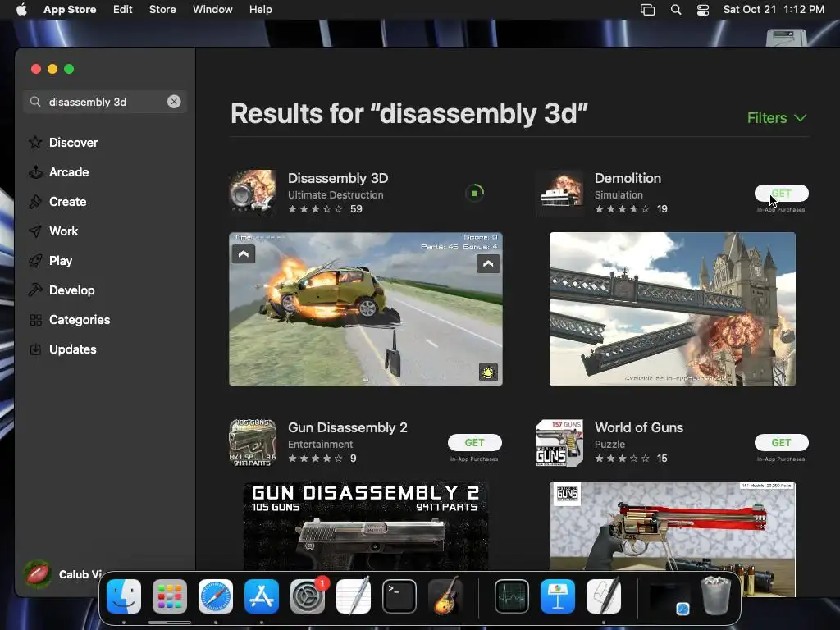Stop the Disassembly 3D download
Viewport: 840px width, 630px height.
(475, 193)
